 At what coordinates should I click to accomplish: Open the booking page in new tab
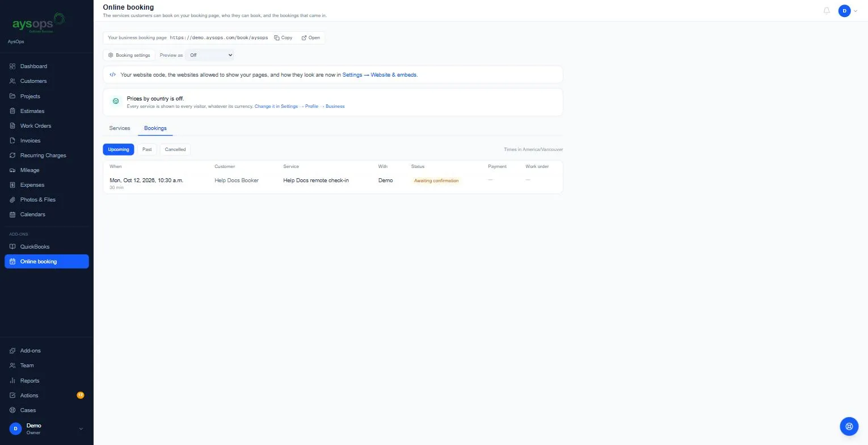click(311, 38)
